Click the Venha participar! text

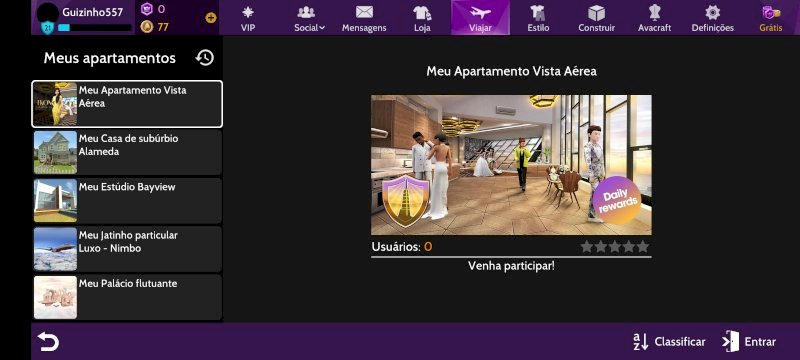click(x=511, y=266)
